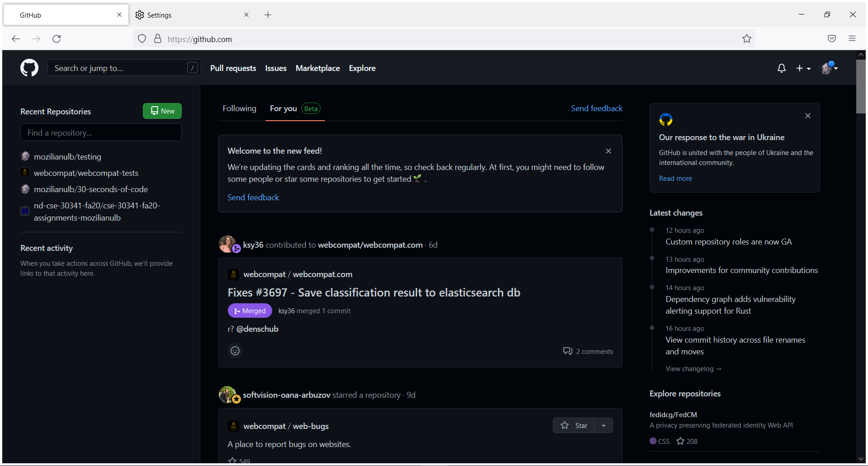
Task: Open the plus create-new dropdown
Action: 803,68
